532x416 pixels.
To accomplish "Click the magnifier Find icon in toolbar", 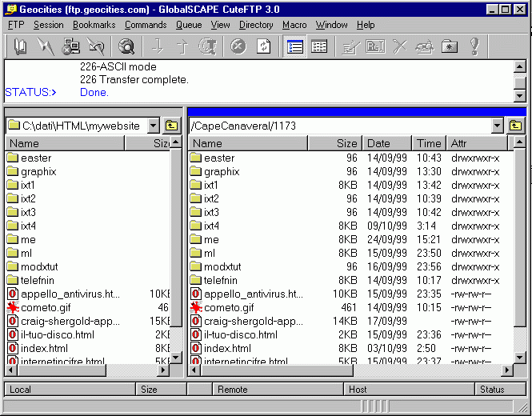I will point(126,46).
